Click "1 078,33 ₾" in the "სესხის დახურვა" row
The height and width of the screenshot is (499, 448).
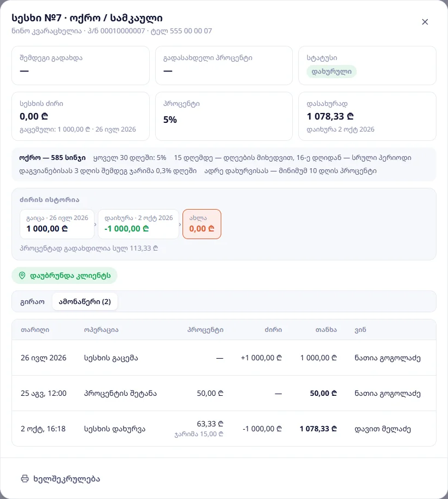click(x=319, y=429)
